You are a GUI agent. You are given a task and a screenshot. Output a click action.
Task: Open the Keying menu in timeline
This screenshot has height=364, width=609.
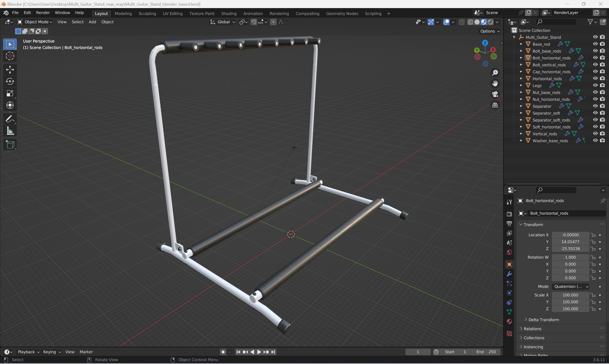[52, 352]
